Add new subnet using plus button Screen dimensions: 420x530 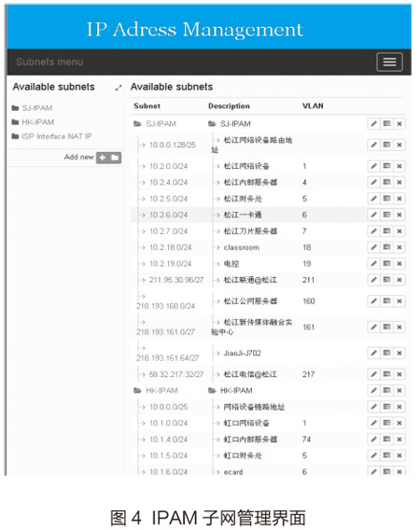pyautogui.click(x=103, y=158)
